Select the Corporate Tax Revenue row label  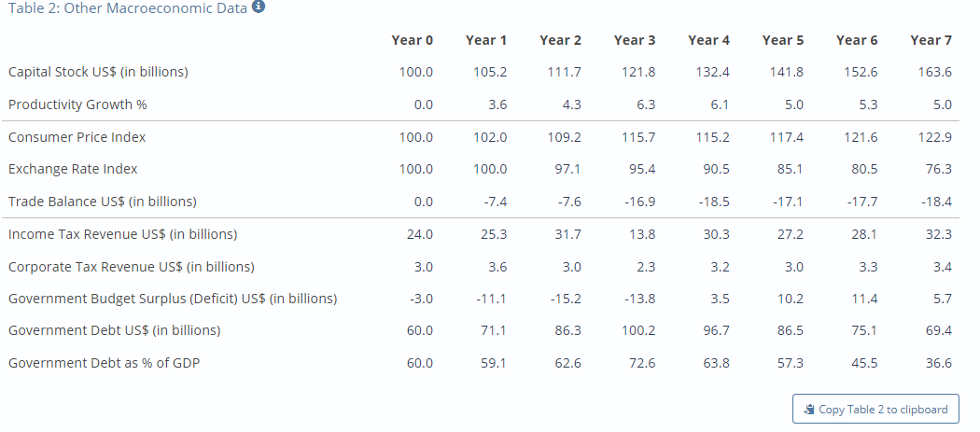coord(132,267)
